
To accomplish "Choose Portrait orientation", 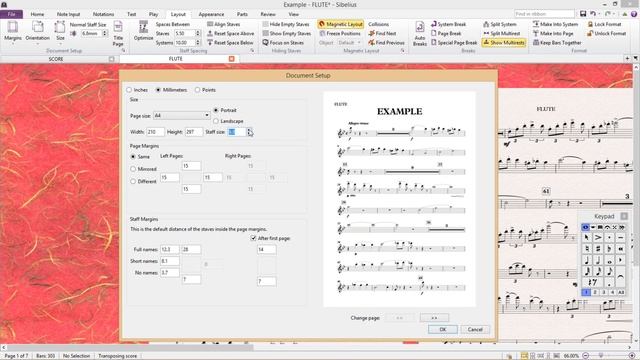I will (x=216, y=110).
